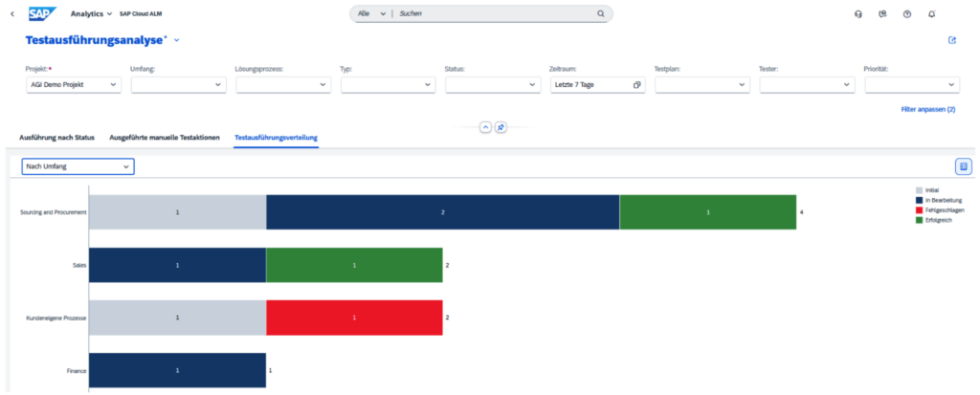Focus the Suchen search field
The height and width of the screenshot is (395, 980).
[x=494, y=13]
